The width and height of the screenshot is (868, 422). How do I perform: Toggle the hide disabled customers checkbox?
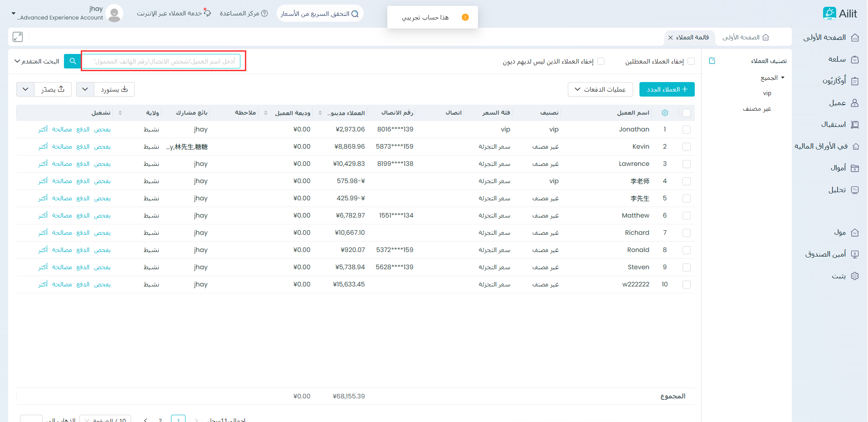pos(691,61)
